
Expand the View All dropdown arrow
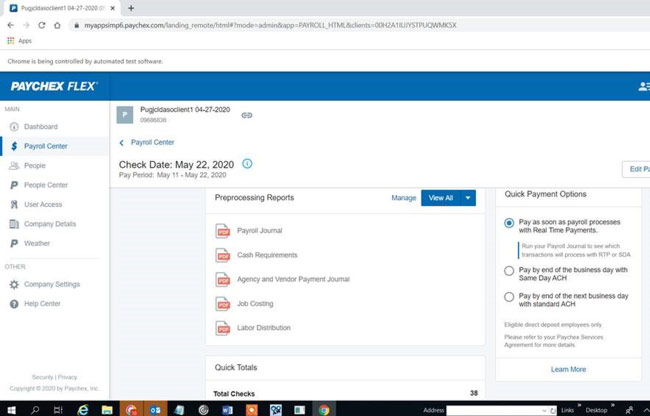tap(468, 198)
